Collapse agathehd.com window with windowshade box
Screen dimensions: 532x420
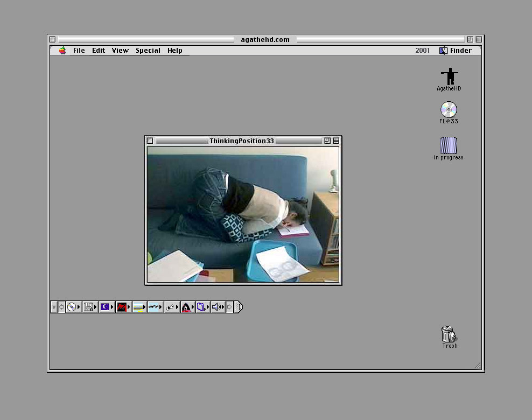[479, 40]
